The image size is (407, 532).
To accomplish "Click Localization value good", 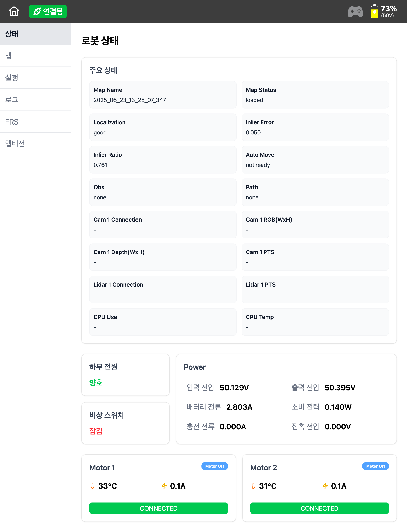I will point(100,133).
